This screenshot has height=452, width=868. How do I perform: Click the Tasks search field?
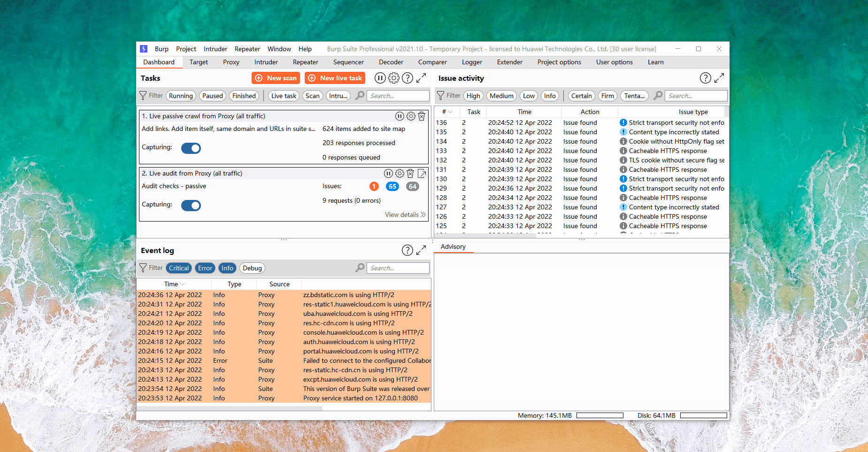pos(398,96)
